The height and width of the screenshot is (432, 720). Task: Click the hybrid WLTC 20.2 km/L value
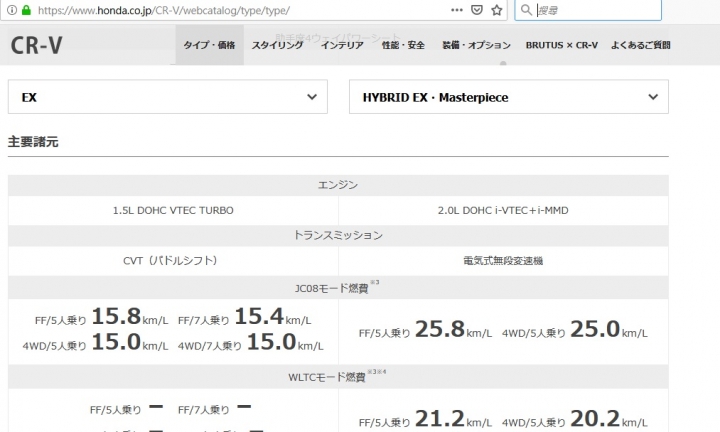coord(574,419)
